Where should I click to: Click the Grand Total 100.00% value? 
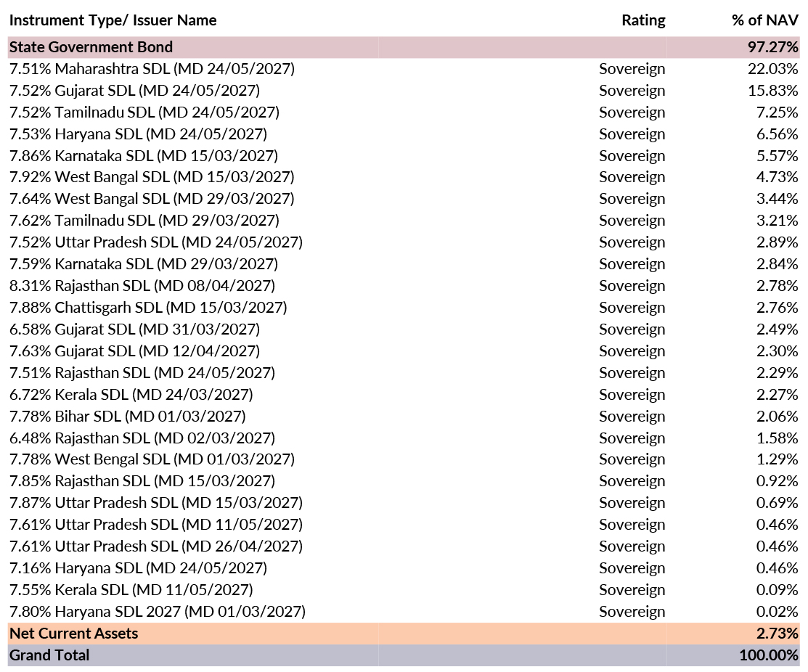[x=769, y=655]
